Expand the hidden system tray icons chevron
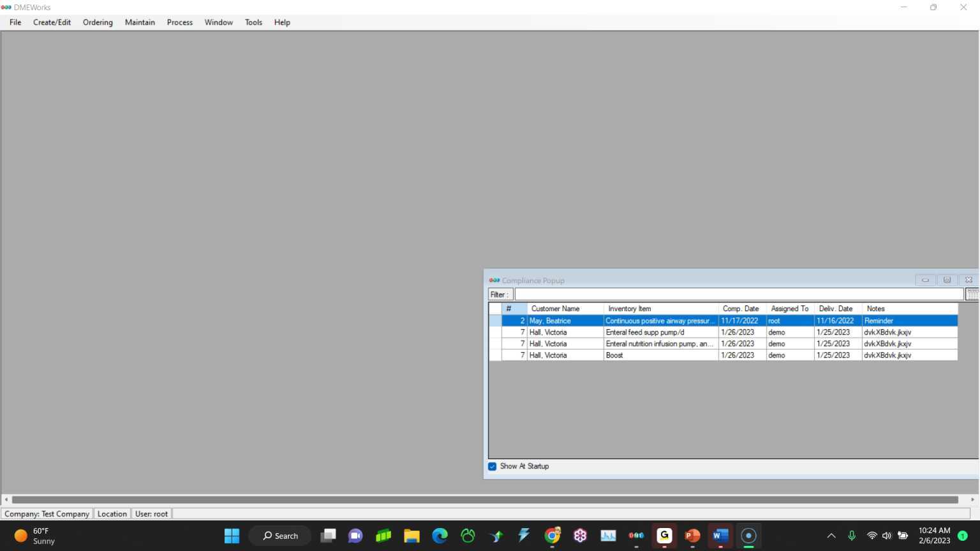Viewport: 980px width, 551px height. coord(831,536)
